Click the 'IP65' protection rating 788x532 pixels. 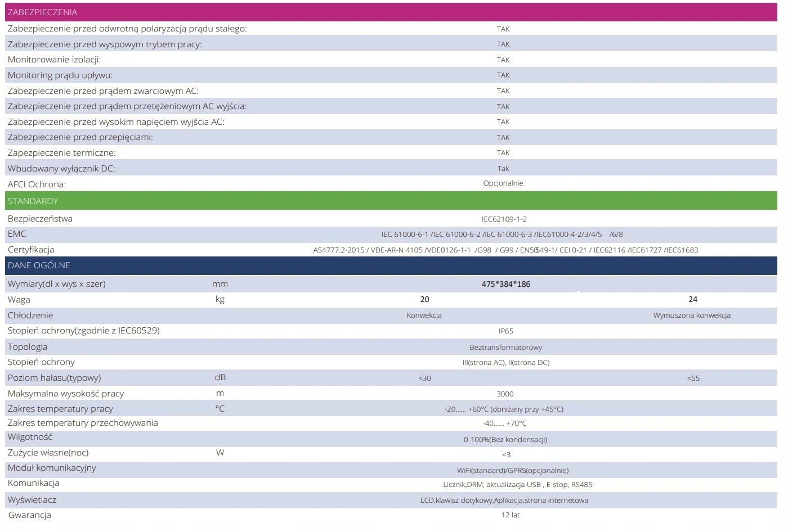click(x=506, y=331)
